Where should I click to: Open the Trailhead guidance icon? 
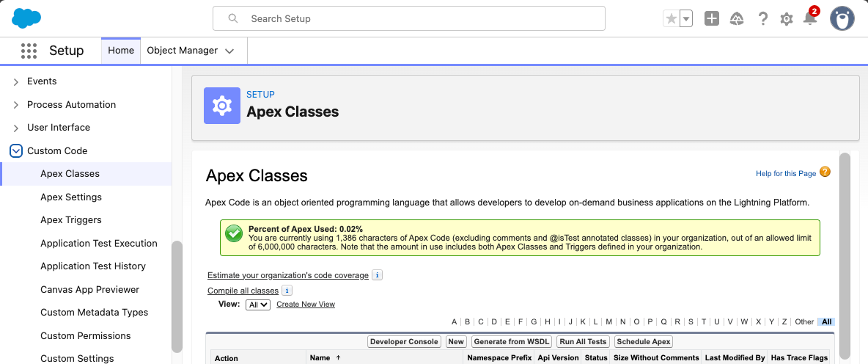737,19
